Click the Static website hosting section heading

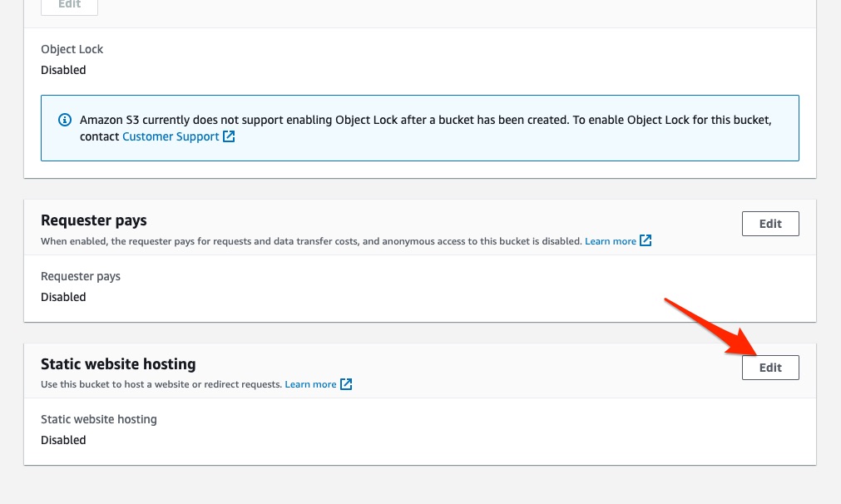(118, 364)
